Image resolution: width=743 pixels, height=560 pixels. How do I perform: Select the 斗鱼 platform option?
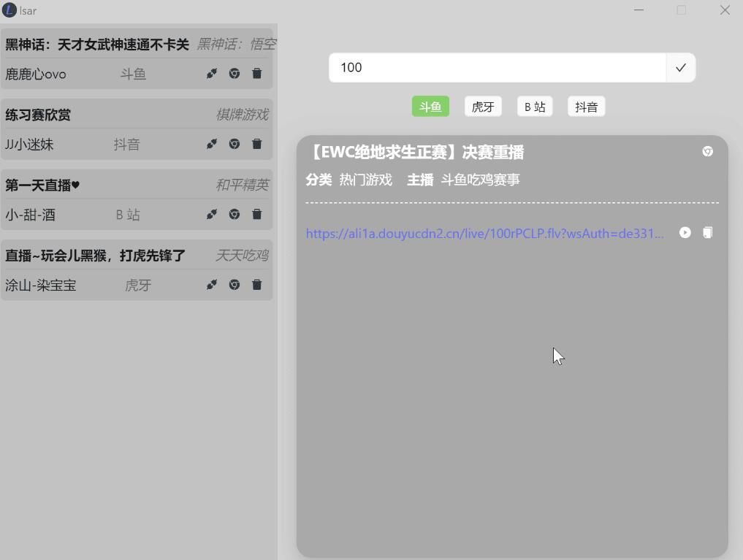coord(430,107)
